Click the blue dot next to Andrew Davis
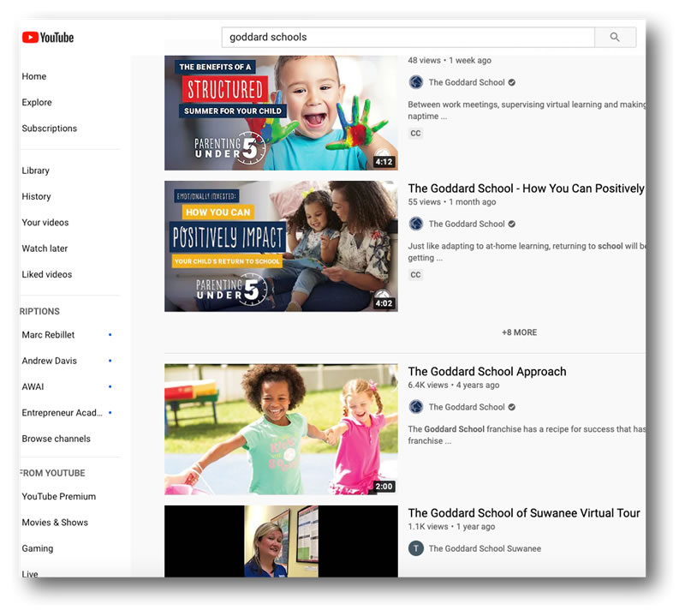685x616 pixels. click(x=109, y=361)
